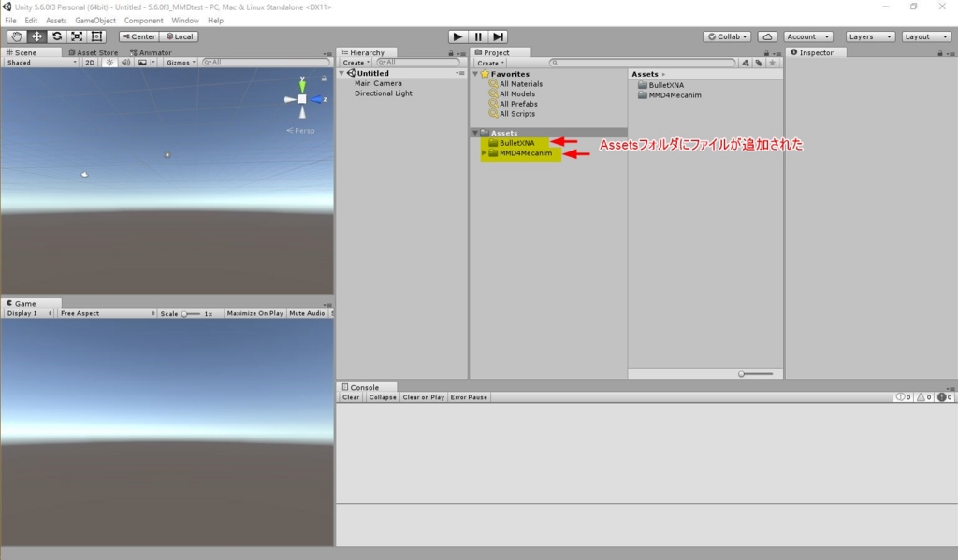Toggle pivot Center mode
Screen dimensions: 958x560
pyautogui.click(x=138, y=36)
